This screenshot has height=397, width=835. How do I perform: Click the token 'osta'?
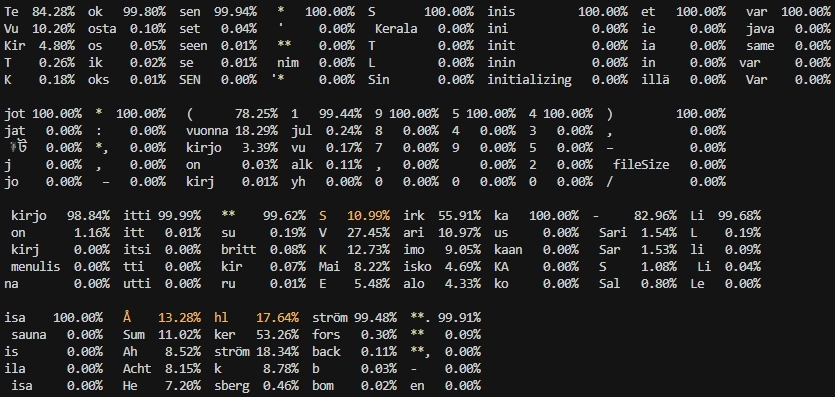point(102,28)
